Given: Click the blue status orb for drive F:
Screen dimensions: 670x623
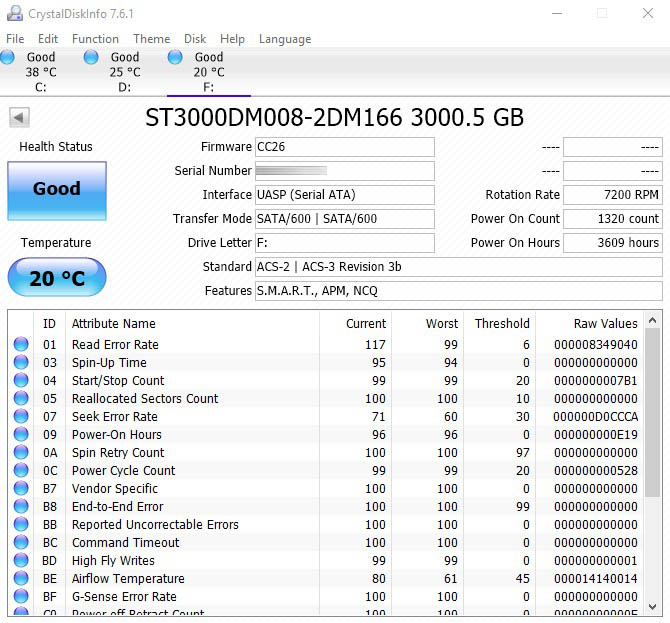Looking at the screenshot, I should coord(175,57).
